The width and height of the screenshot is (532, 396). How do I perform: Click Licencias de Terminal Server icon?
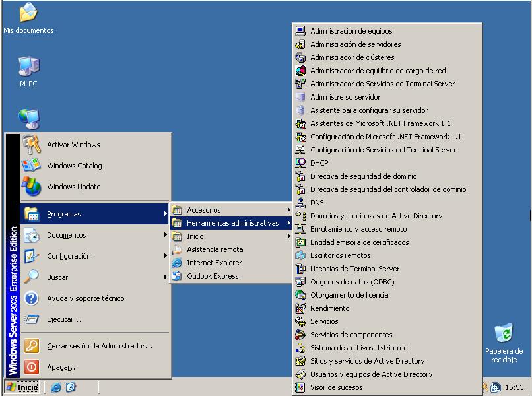pyautogui.click(x=300, y=269)
